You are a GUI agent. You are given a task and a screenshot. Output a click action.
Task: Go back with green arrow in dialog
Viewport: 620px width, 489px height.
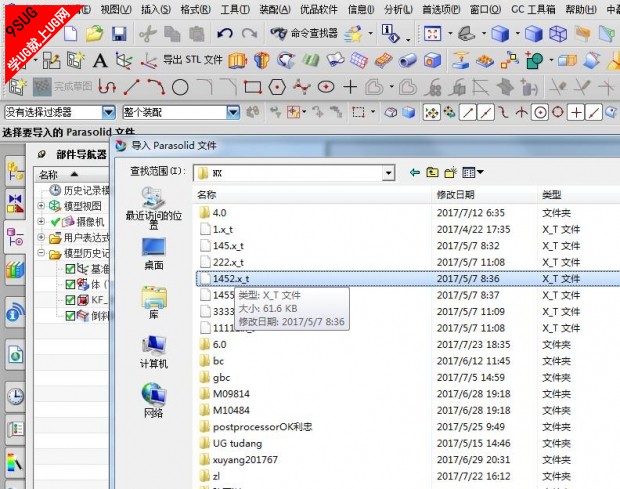coord(414,172)
